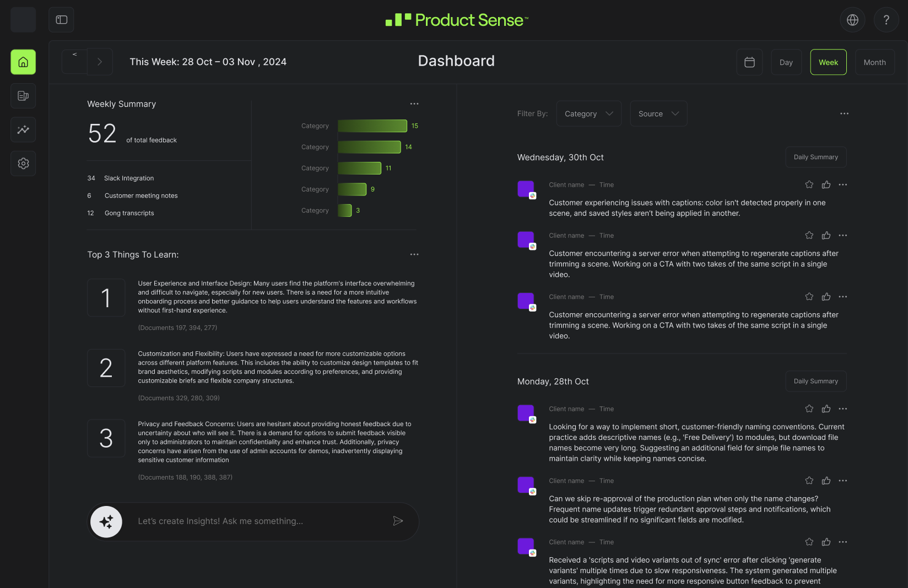Click the send arrow in insights box
Screen dimensions: 908x588
click(398, 521)
